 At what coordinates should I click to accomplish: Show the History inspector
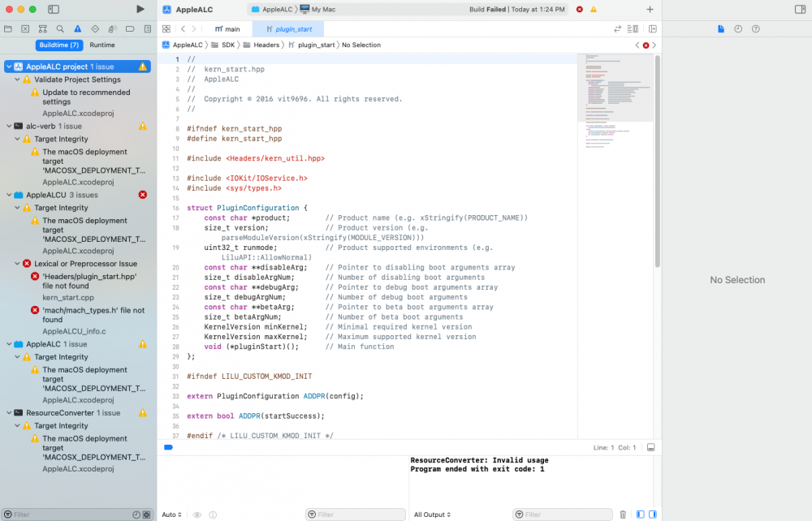(x=738, y=29)
